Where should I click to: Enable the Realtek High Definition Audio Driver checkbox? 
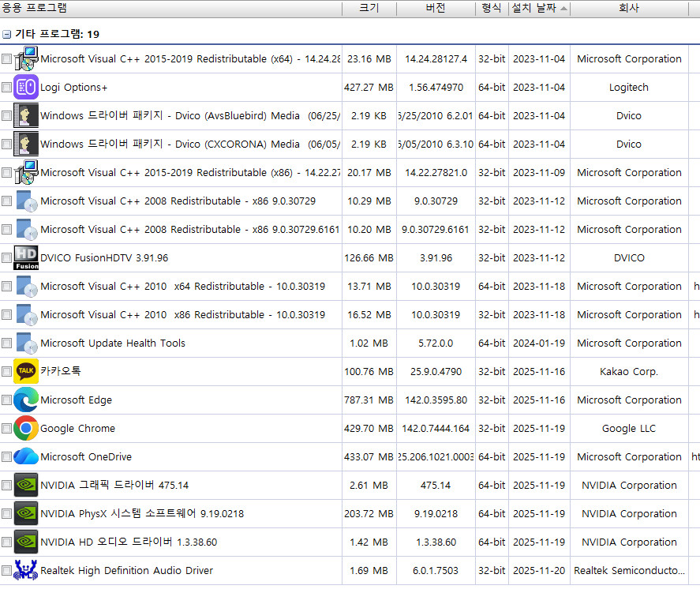coord(7,571)
